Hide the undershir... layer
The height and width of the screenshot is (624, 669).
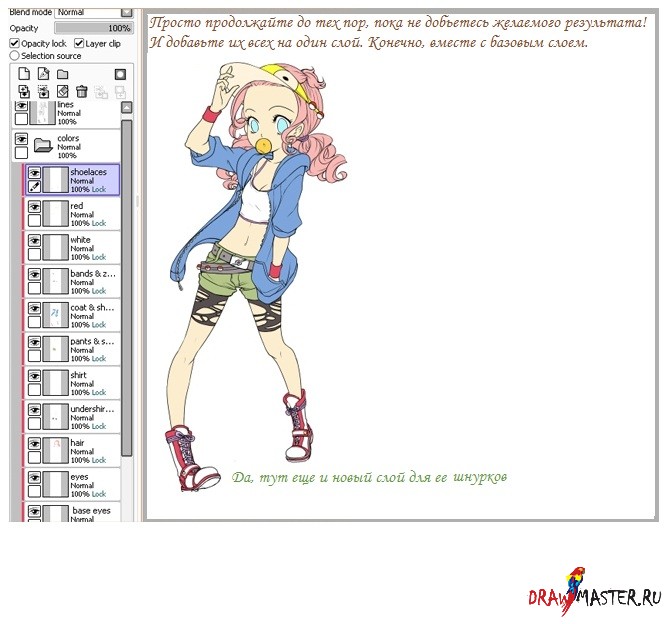pos(35,410)
